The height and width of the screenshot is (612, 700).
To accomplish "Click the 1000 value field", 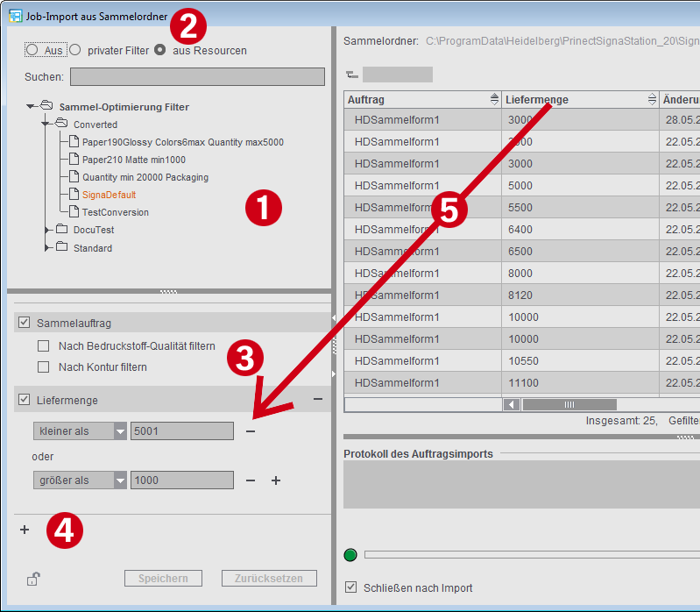I will [x=182, y=480].
